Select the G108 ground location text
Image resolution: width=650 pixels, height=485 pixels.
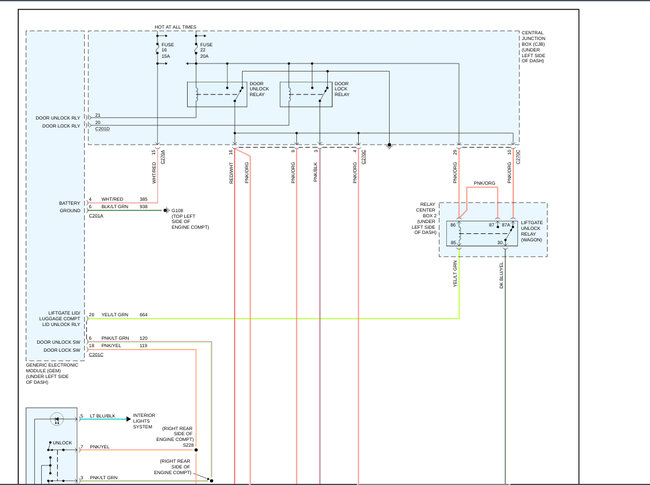point(190,219)
